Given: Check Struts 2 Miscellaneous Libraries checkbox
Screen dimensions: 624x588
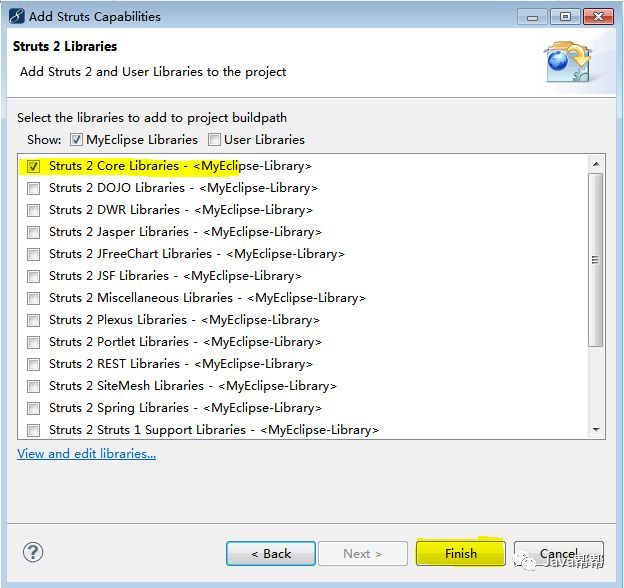Looking at the screenshot, I should (33, 298).
